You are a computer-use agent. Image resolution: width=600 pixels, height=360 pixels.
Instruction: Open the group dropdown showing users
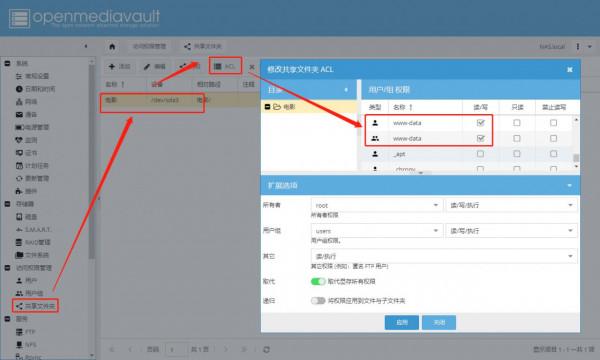click(x=377, y=231)
